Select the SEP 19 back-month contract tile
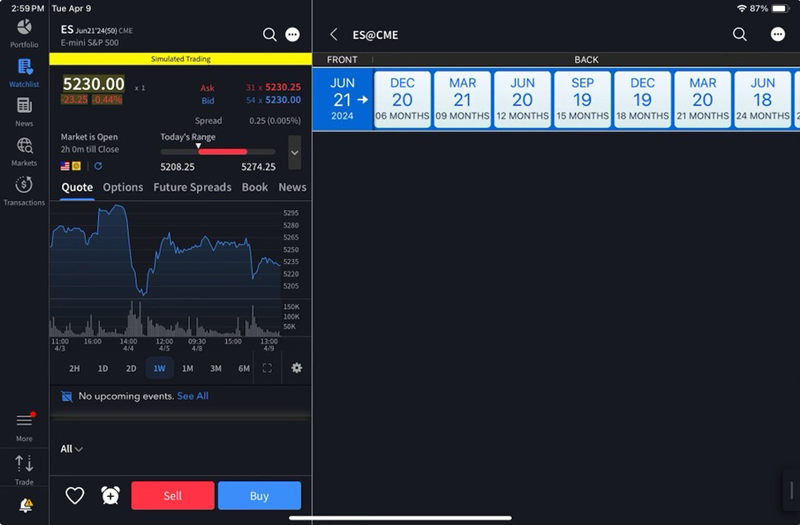The height and width of the screenshot is (525, 800). click(582, 100)
